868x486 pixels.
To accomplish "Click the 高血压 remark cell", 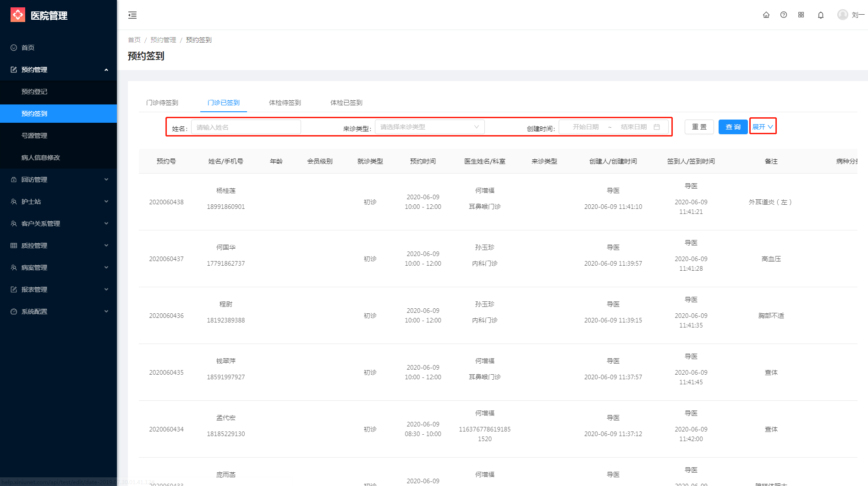I will click(x=771, y=259).
